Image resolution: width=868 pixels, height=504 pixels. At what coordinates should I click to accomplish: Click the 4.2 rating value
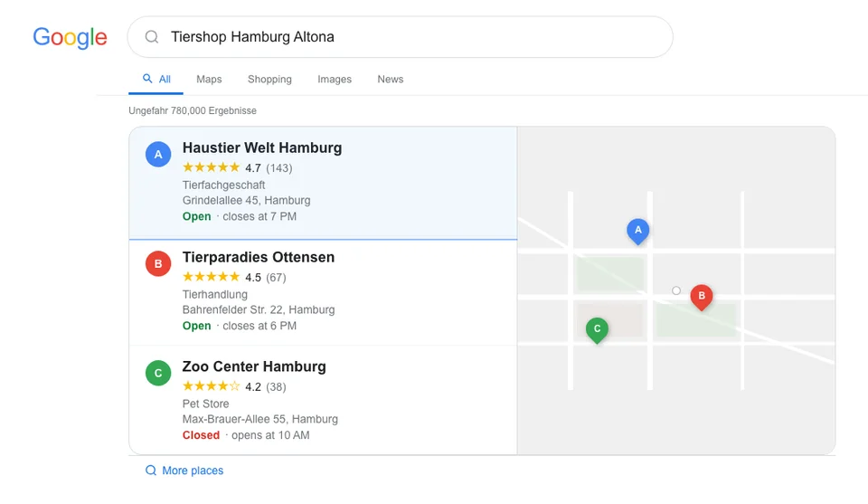pos(253,386)
